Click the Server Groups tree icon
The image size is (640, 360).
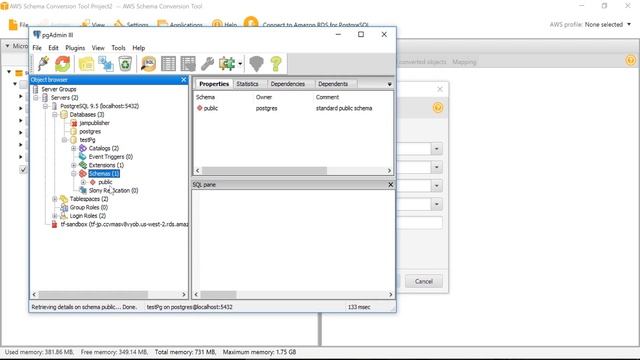pos(36,89)
